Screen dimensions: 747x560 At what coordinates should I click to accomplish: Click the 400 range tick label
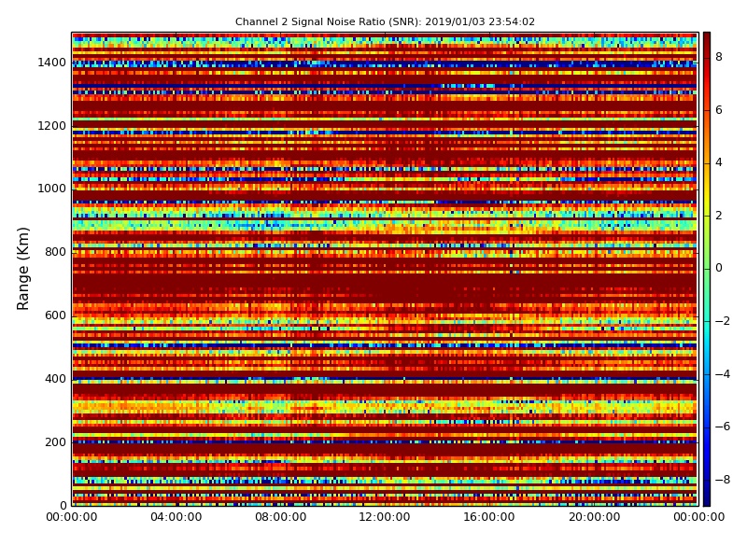(55, 379)
